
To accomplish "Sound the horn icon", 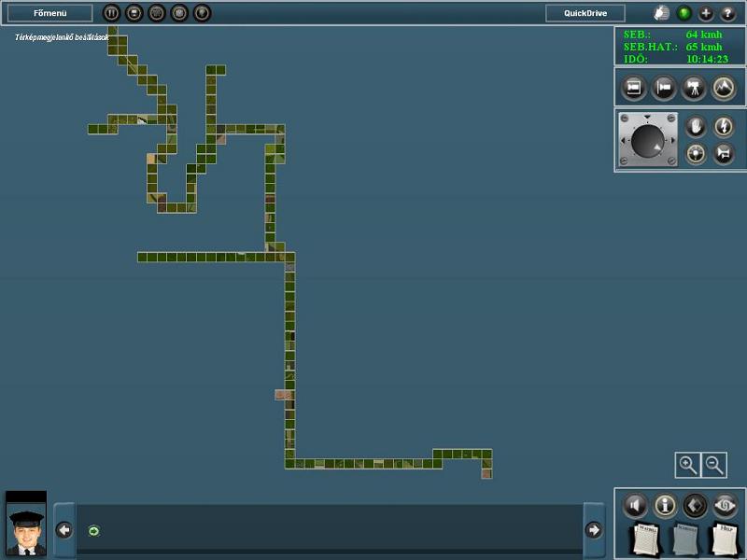I will (724, 154).
